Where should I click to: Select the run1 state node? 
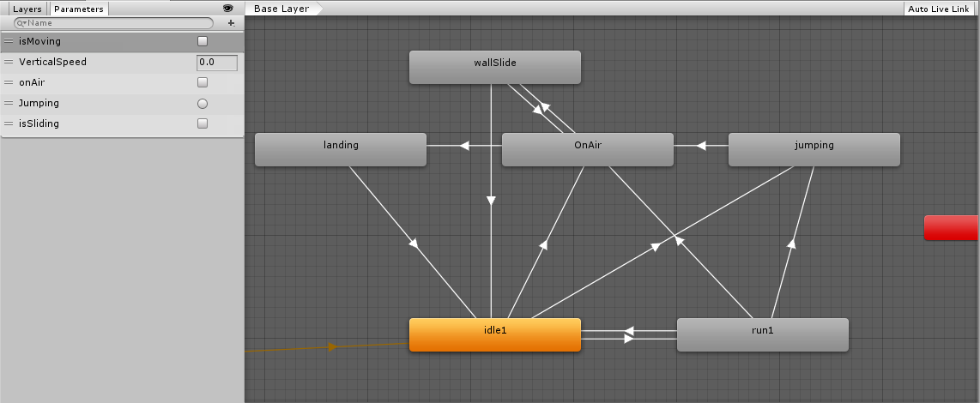pyautogui.click(x=763, y=335)
